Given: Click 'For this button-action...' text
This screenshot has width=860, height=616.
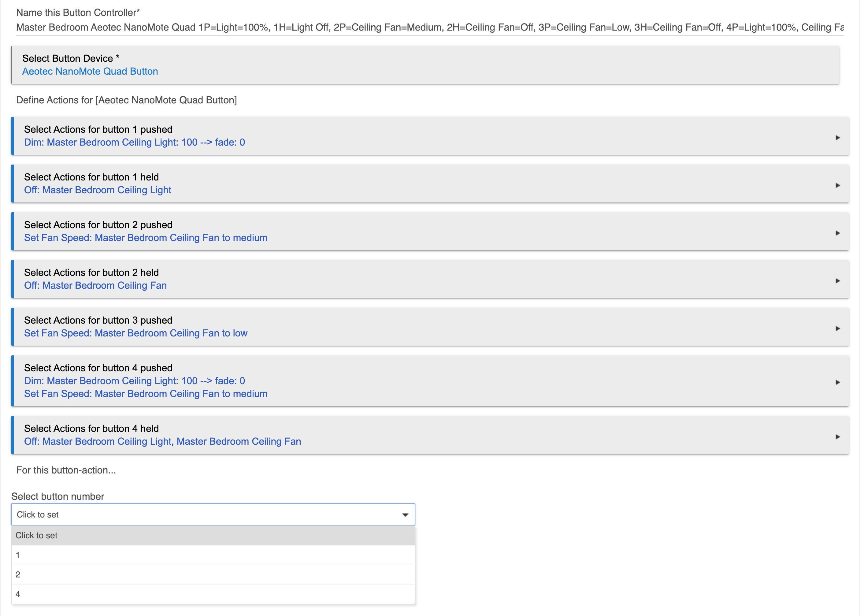Looking at the screenshot, I should tap(66, 470).
